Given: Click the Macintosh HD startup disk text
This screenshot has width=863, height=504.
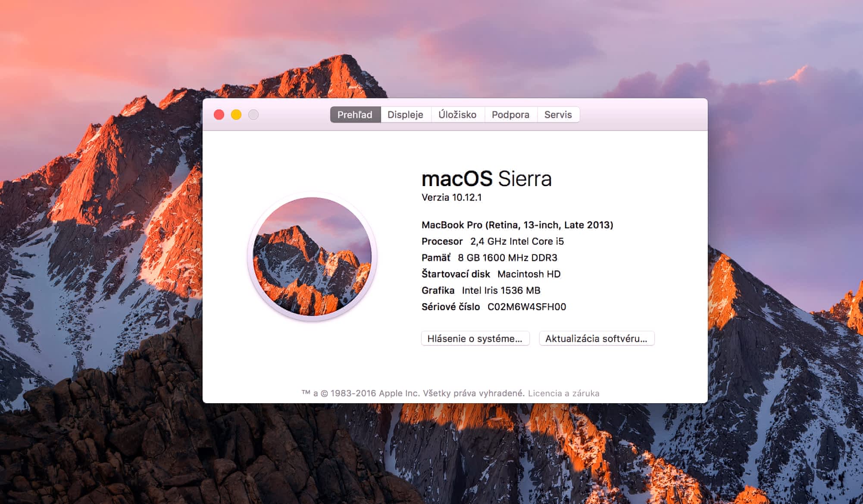Looking at the screenshot, I should click(528, 274).
